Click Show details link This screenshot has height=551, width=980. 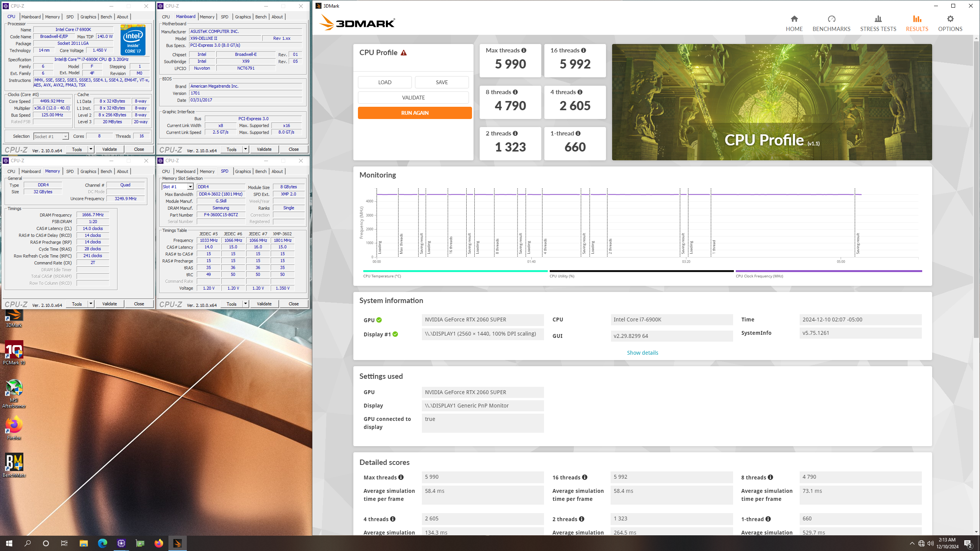pos(642,353)
